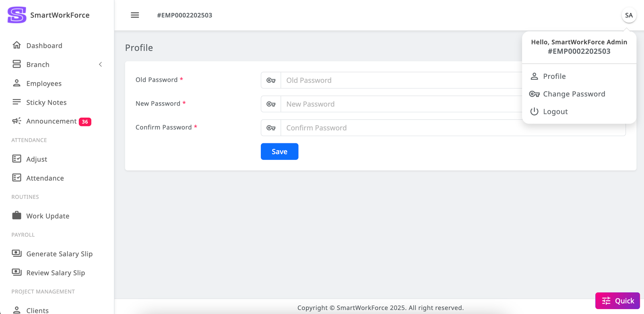Choose Profile in the user dropdown
Image resolution: width=644 pixels, height=314 pixels.
pos(554,76)
